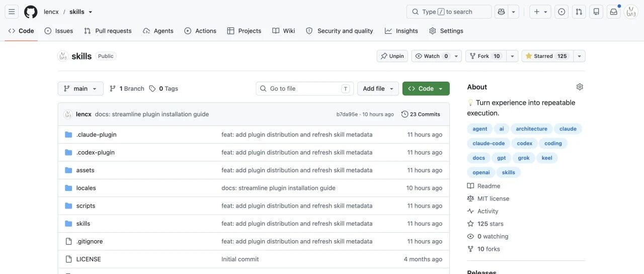Screen dimensions: 644x274
Task: Open commit message 'docs: streamline plugin installation guide' in header row
Action: point(152,114)
